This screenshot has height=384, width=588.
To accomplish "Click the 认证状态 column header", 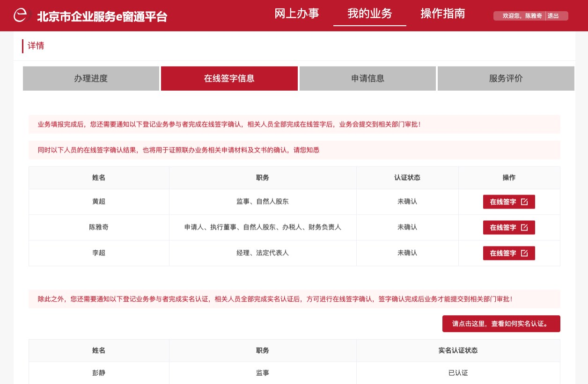I will pyautogui.click(x=407, y=178).
